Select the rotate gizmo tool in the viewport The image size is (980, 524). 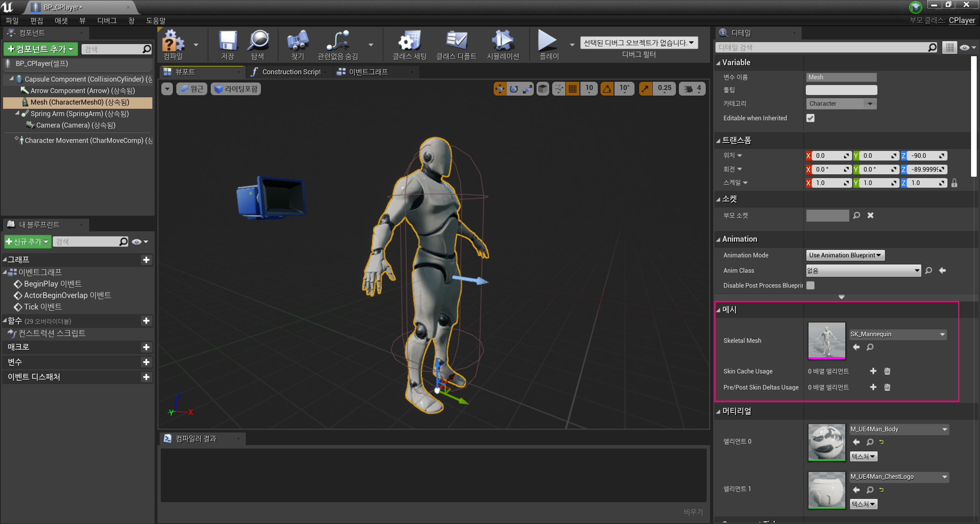(x=514, y=89)
